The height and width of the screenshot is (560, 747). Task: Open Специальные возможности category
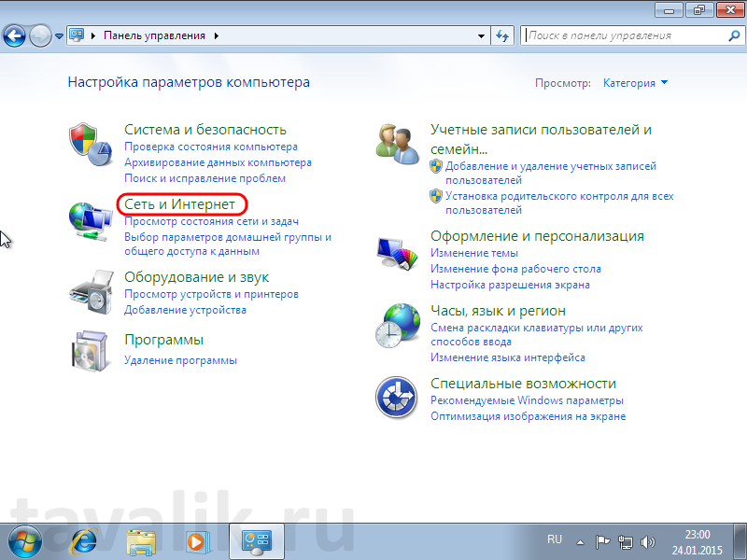(x=523, y=384)
